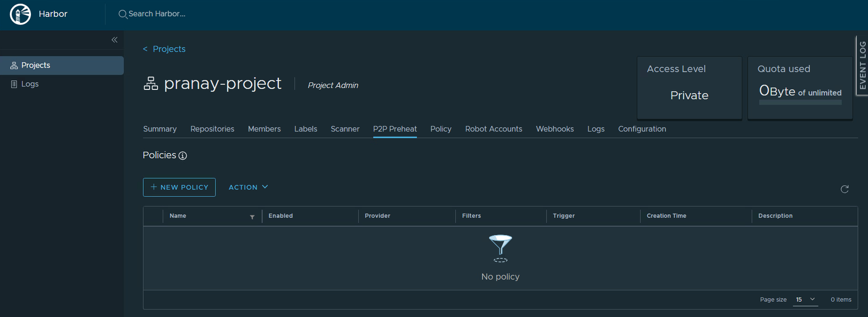
Task: Switch to the Robot Accounts tab
Action: coord(494,129)
